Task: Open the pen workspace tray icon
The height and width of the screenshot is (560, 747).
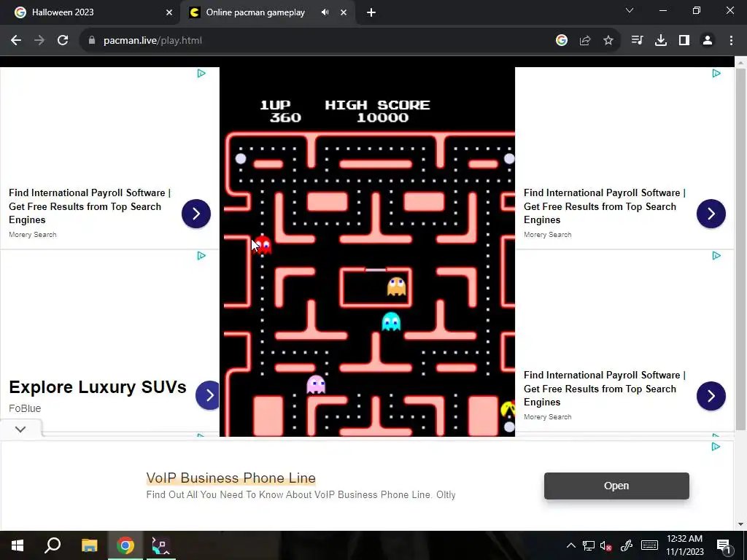Action: pos(627,545)
